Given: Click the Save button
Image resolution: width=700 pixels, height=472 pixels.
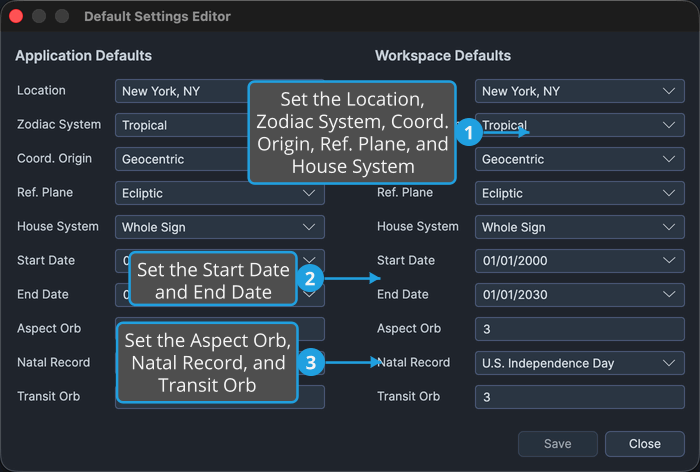Looking at the screenshot, I should 558,443.
